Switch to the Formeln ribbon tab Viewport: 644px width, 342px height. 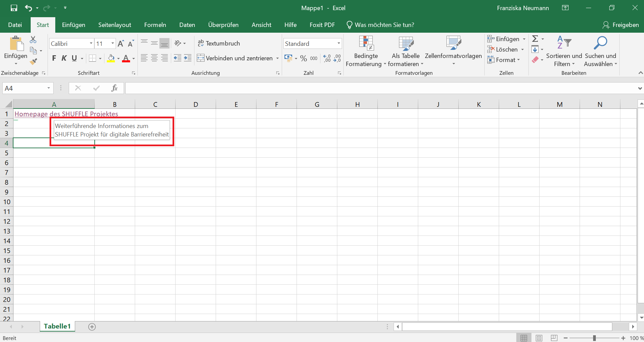pyautogui.click(x=155, y=25)
